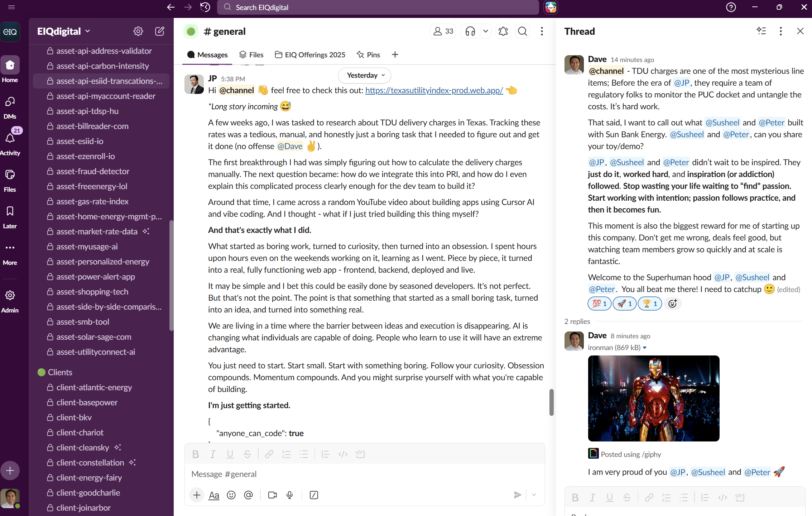Open the channel notification bell settings
This screenshot has height=516, width=812.
pyautogui.click(x=503, y=32)
